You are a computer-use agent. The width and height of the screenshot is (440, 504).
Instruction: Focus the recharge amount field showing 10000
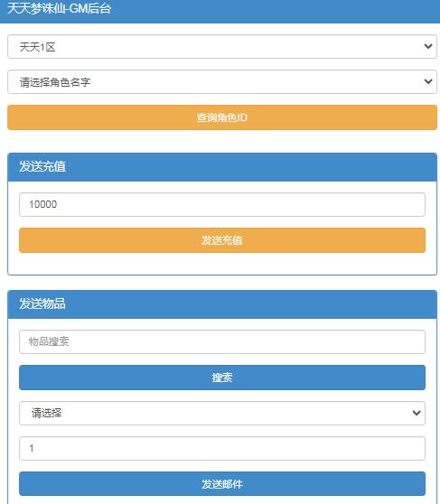tap(222, 204)
